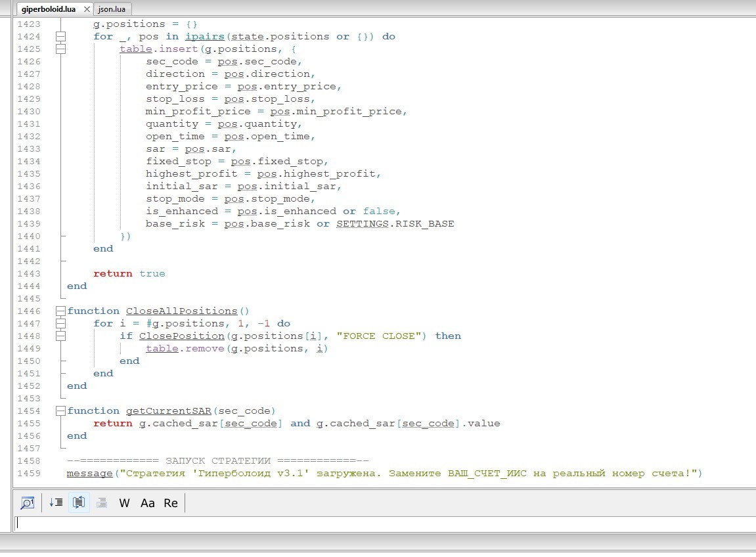This screenshot has width=756, height=557.
Task: Enable regular expression search (Re)
Action: (x=171, y=503)
